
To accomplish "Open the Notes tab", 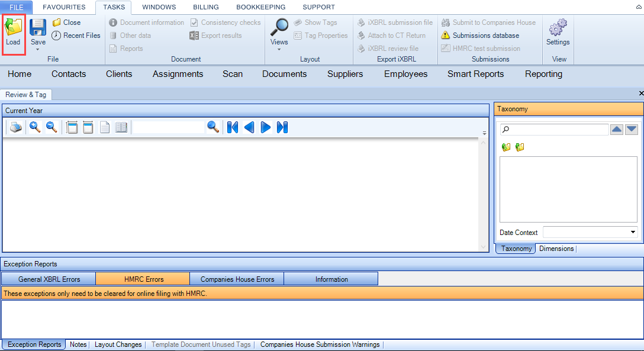I will point(78,344).
